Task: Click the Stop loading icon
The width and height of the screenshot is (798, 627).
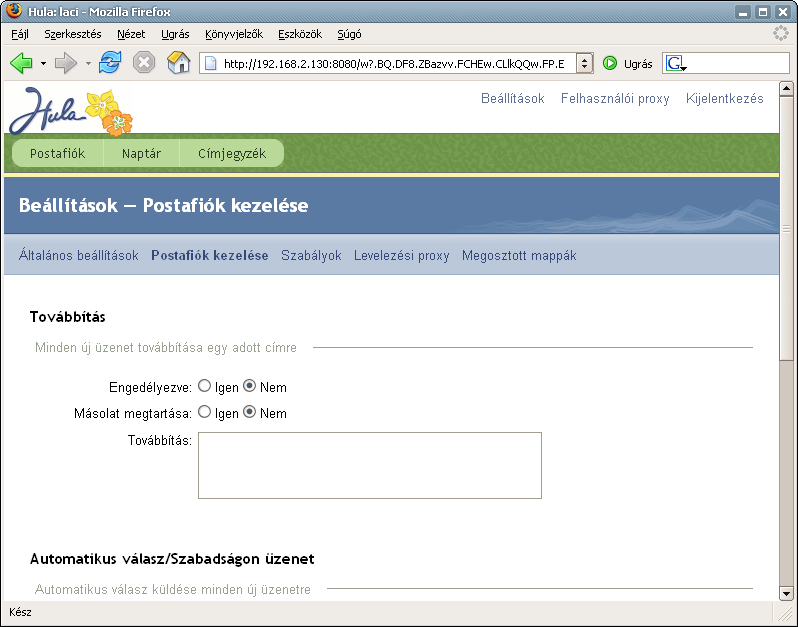Action: pos(144,63)
